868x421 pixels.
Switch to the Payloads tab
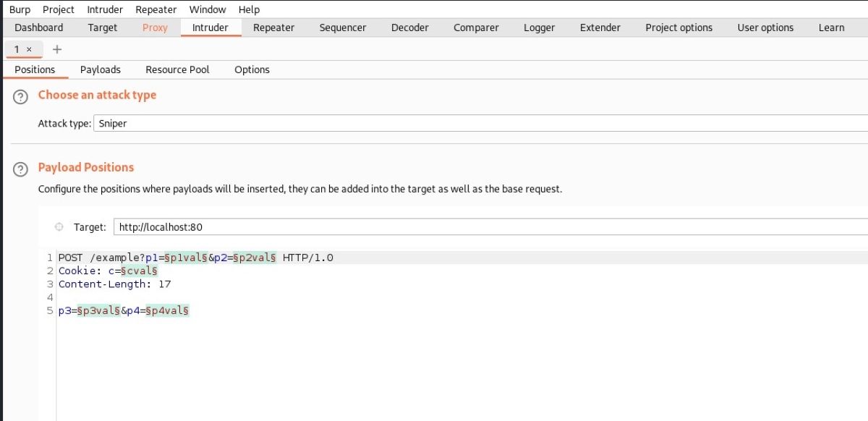click(x=101, y=69)
